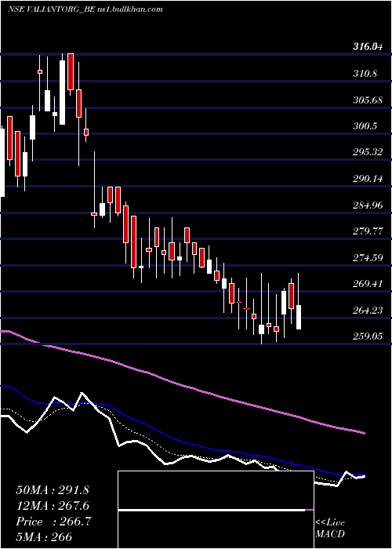
Task: Click the MACD indicator box
Action: [216, 510]
